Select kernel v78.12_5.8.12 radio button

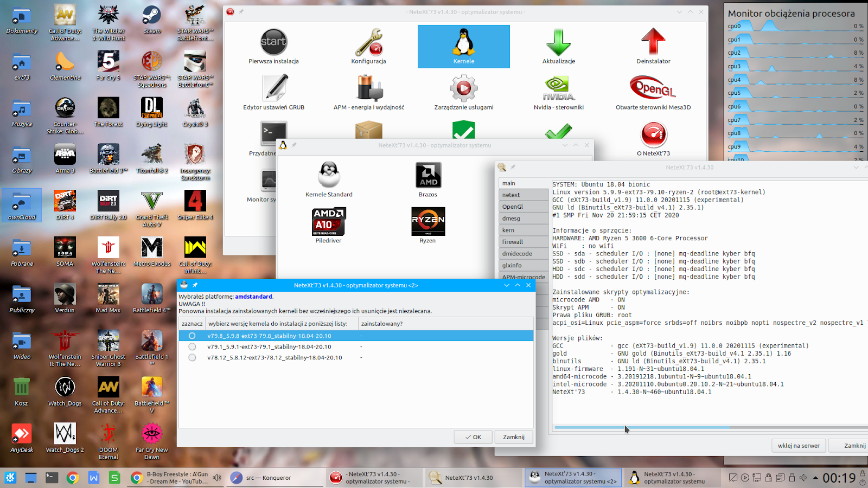[x=192, y=358]
